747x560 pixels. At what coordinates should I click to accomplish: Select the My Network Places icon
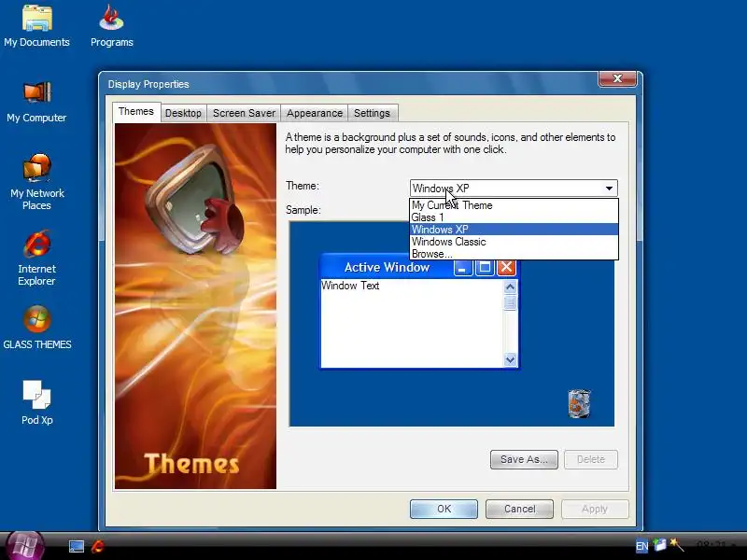[36, 182]
